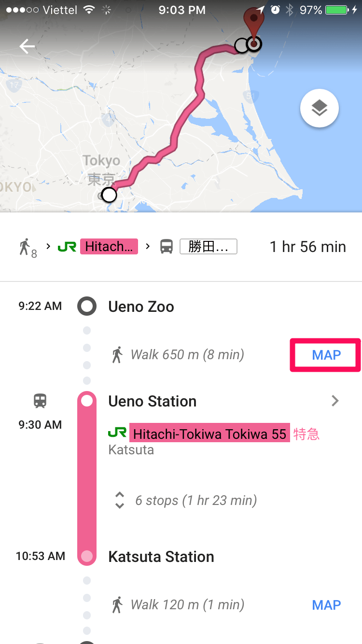Open the map layers button
This screenshot has width=362, height=644.
coord(319,108)
